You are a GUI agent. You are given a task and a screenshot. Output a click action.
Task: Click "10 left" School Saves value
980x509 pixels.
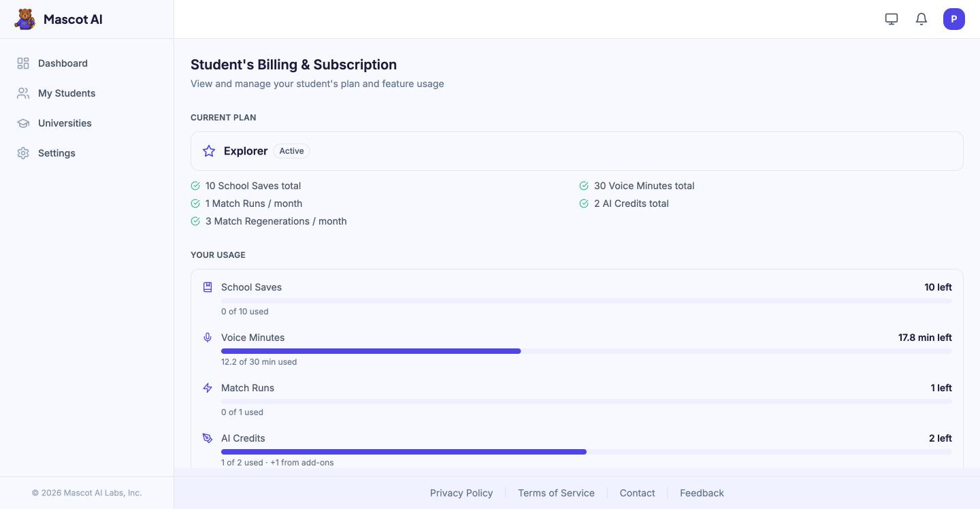(938, 287)
